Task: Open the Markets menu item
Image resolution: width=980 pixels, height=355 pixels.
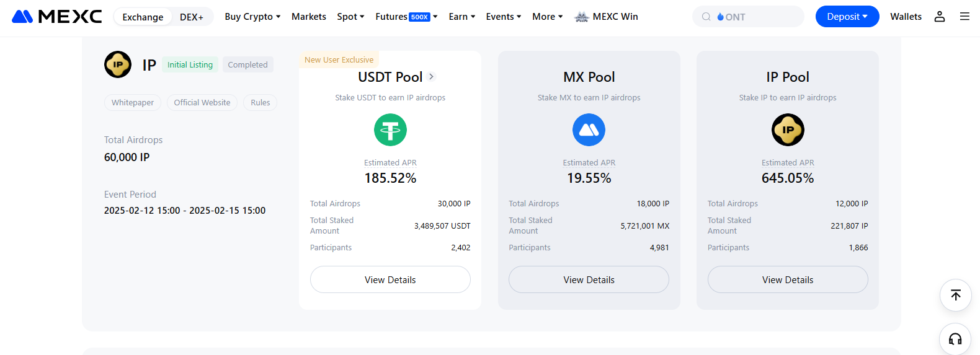Action: coord(309,17)
